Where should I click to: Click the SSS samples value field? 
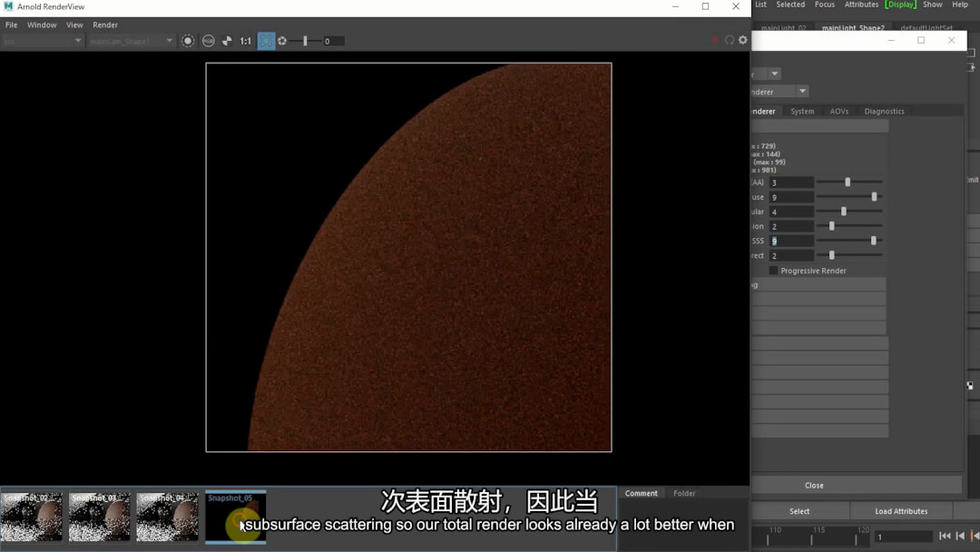click(791, 241)
